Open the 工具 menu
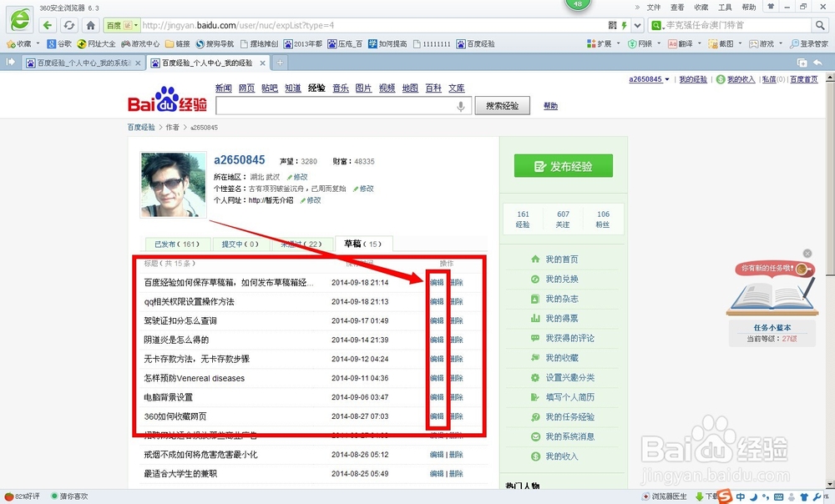835x504 pixels. [725, 7]
